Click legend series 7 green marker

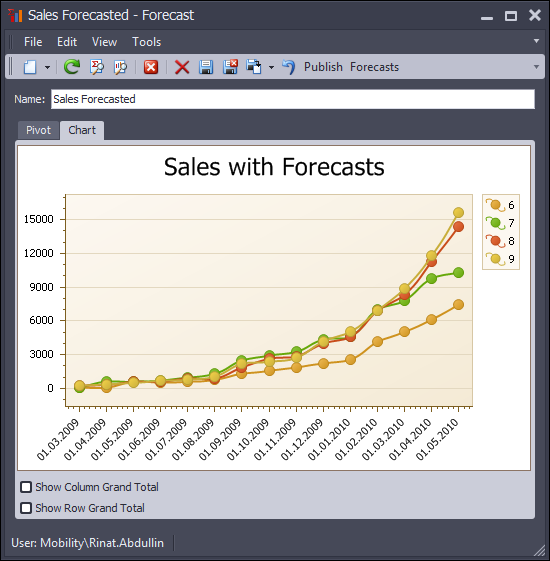(495, 223)
